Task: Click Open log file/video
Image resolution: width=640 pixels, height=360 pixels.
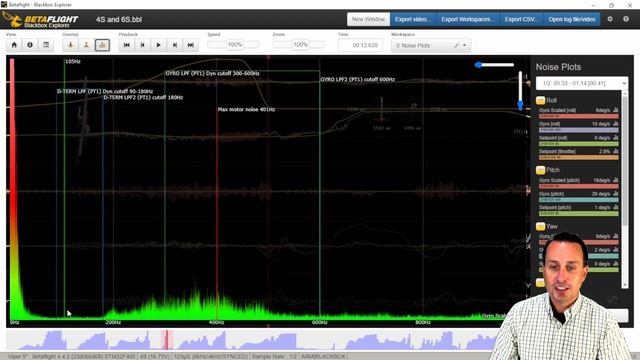Action: pos(572,19)
